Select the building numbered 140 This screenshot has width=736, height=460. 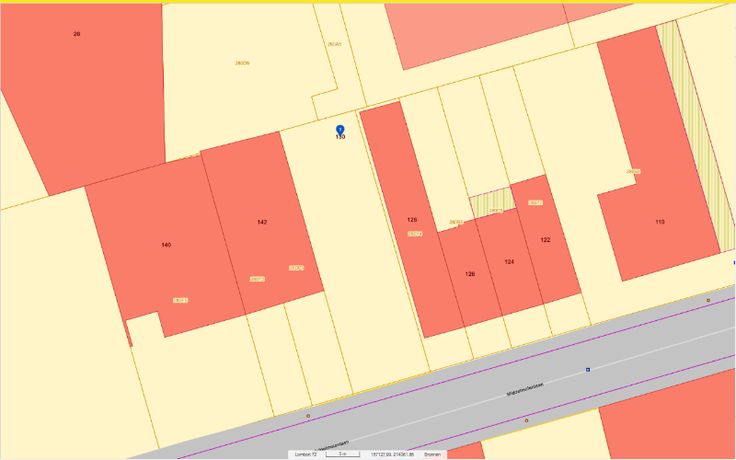(x=166, y=244)
